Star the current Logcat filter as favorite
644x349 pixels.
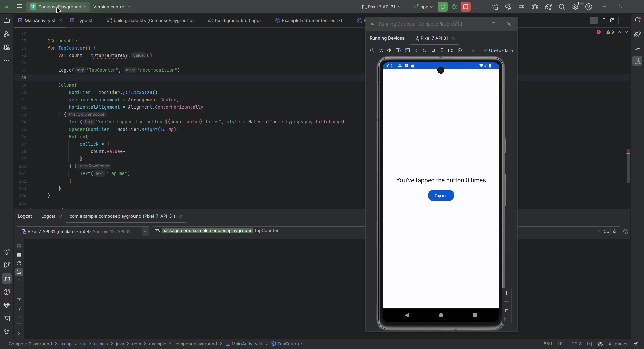click(x=615, y=232)
